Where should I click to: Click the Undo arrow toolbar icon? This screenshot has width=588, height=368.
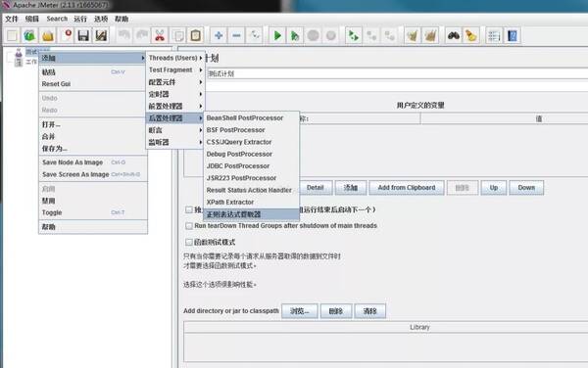point(123,35)
